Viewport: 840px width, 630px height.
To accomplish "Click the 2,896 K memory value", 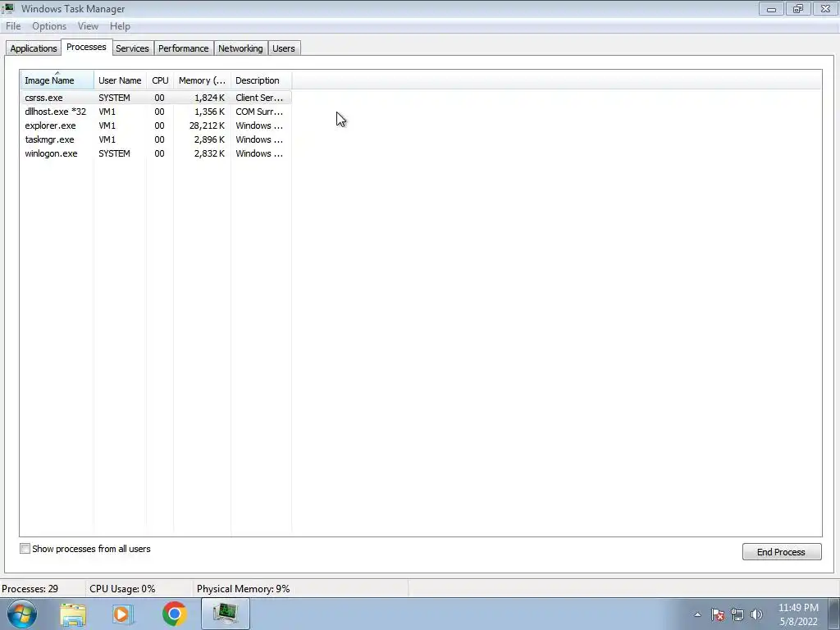I will coord(209,139).
